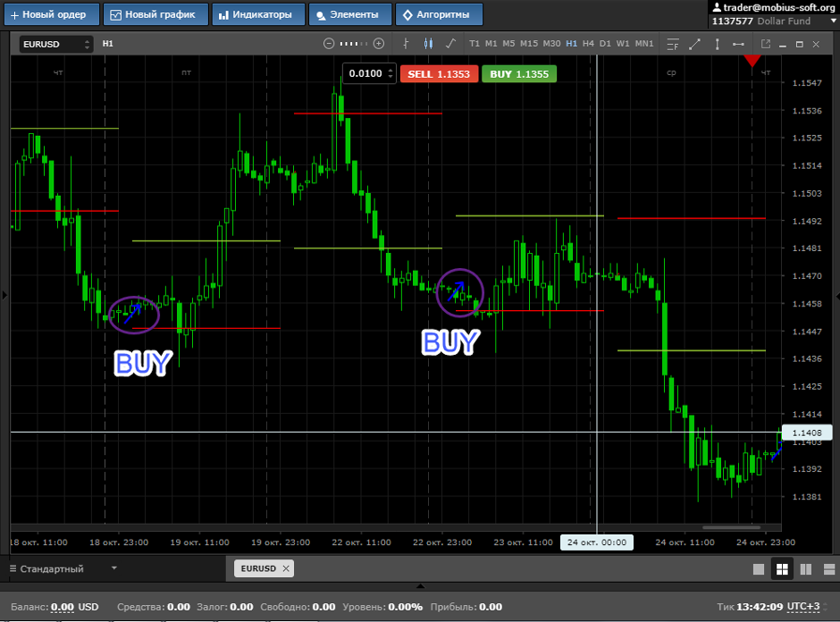This screenshot has height=622, width=840.
Task: Click the Залог: 0.00 value
Action: [x=241, y=607]
